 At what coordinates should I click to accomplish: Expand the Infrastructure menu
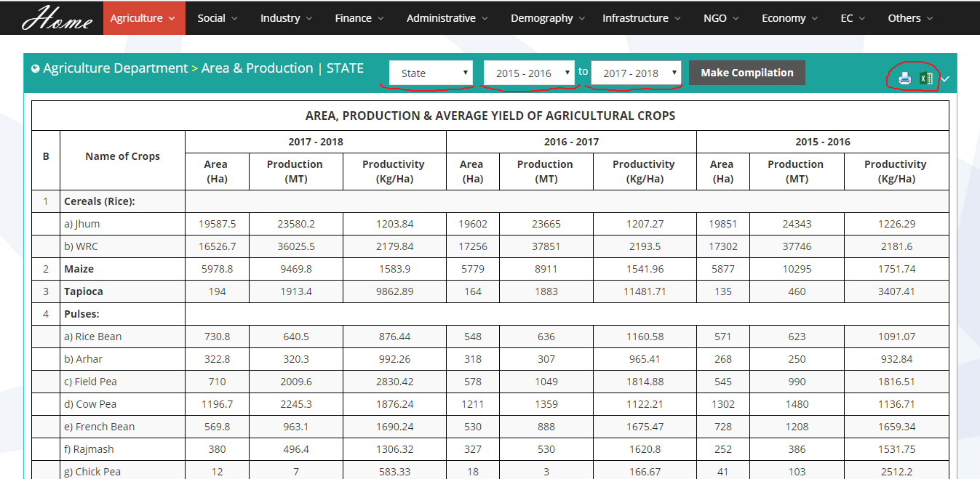pos(641,18)
